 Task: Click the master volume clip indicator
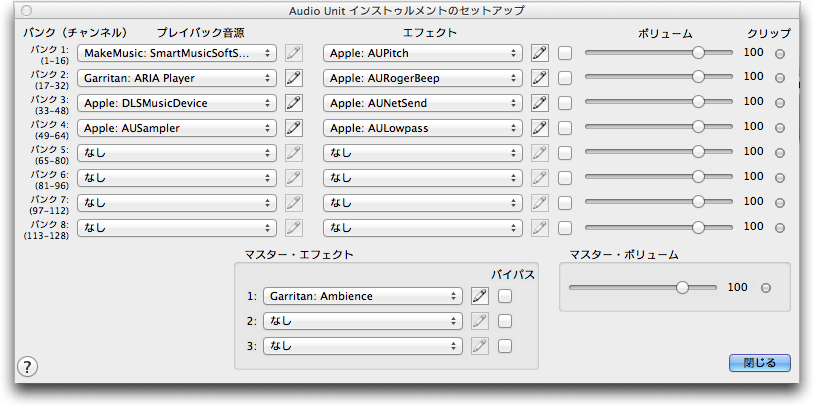pyautogui.click(x=766, y=288)
